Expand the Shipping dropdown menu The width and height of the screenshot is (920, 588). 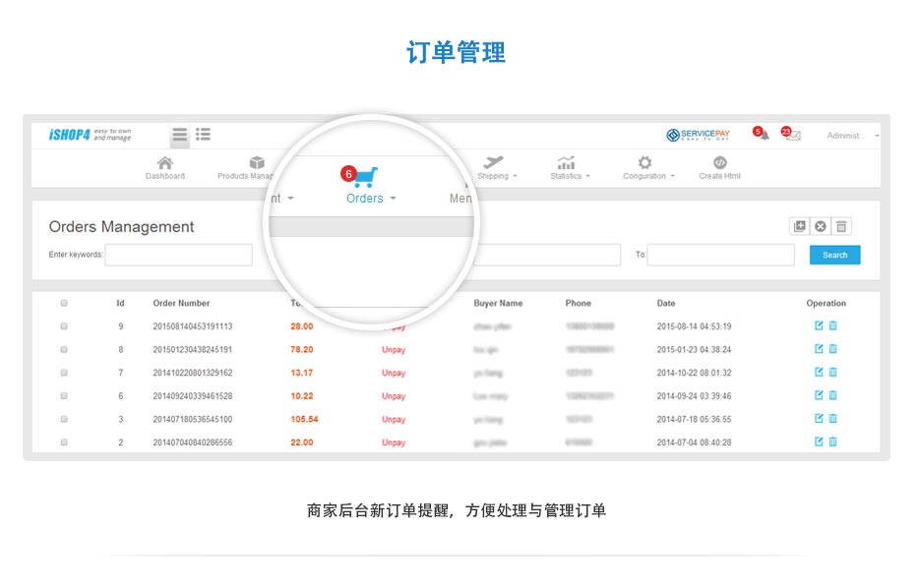(x=496, y=167)
